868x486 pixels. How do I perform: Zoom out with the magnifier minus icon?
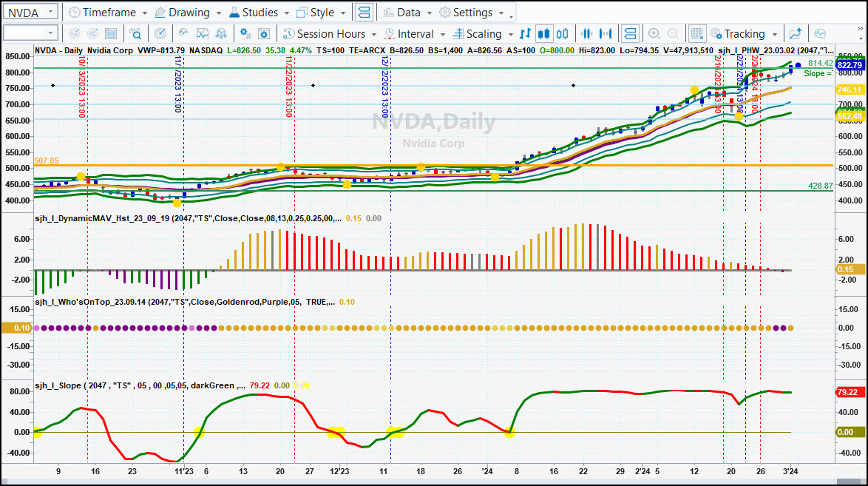pos(673,34)
